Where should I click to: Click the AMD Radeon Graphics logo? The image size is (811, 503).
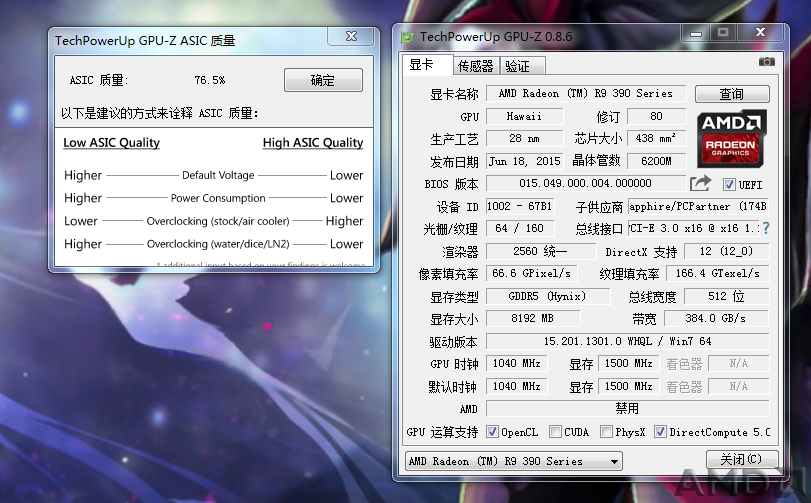coord(731,139)
